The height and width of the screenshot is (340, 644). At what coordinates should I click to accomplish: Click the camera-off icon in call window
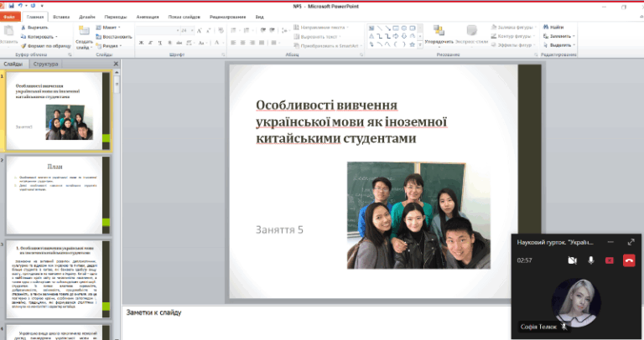click(572, 260)
